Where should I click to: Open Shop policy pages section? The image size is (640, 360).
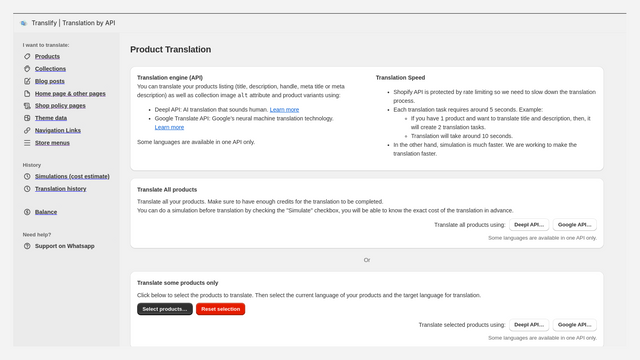[60, 106]
